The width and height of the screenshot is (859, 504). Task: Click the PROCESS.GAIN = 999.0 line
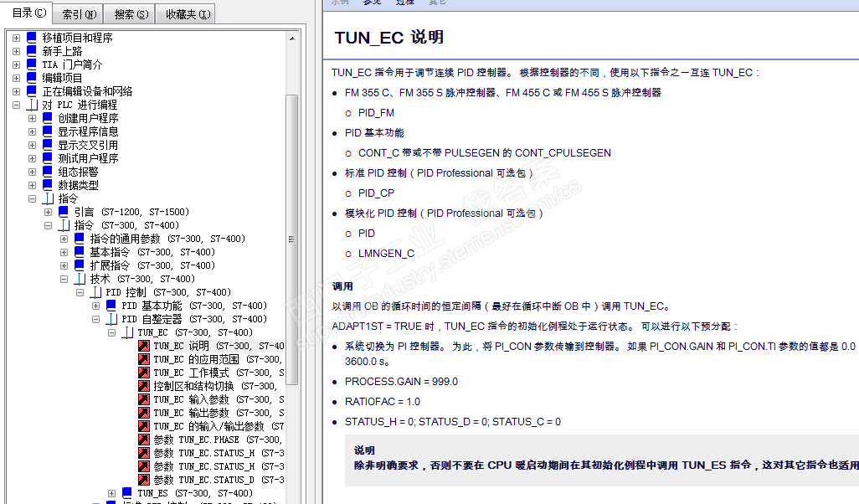click(401, 381)
